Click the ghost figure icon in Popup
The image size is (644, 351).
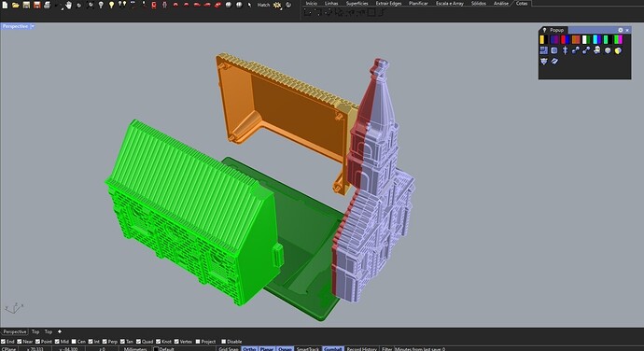pos(596,50)
